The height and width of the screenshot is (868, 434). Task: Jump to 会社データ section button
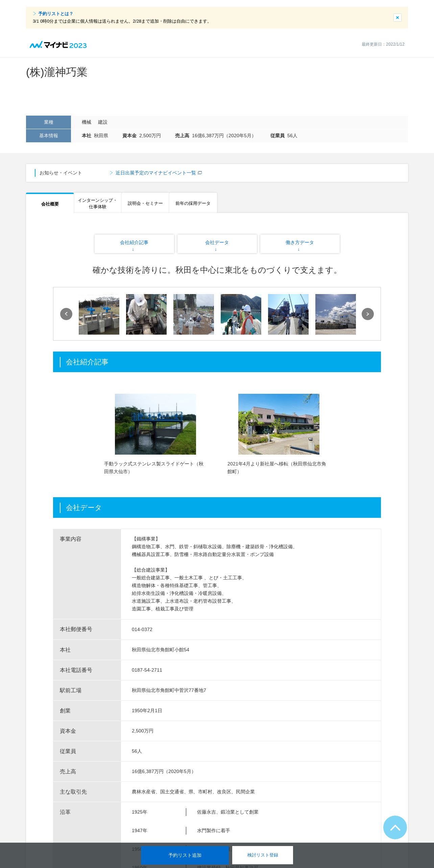pyautogui.click(x=217, y=244)
